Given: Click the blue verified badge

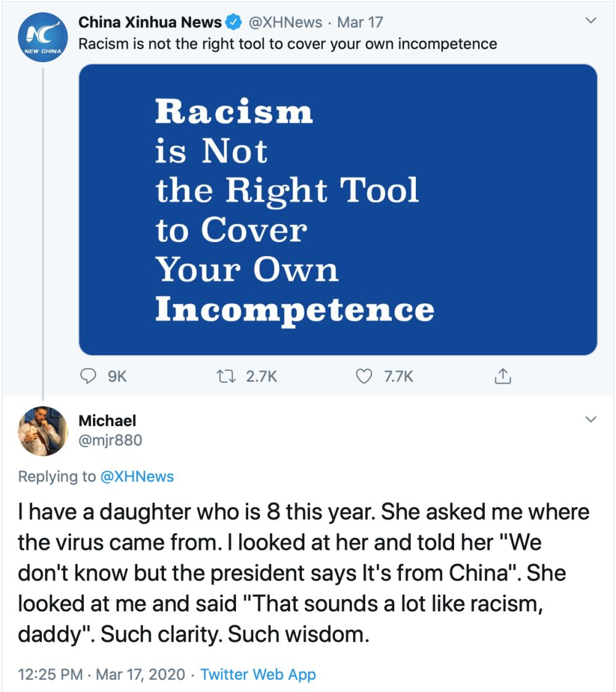Looking at the screenshot, I should click(x=234, y=23).
